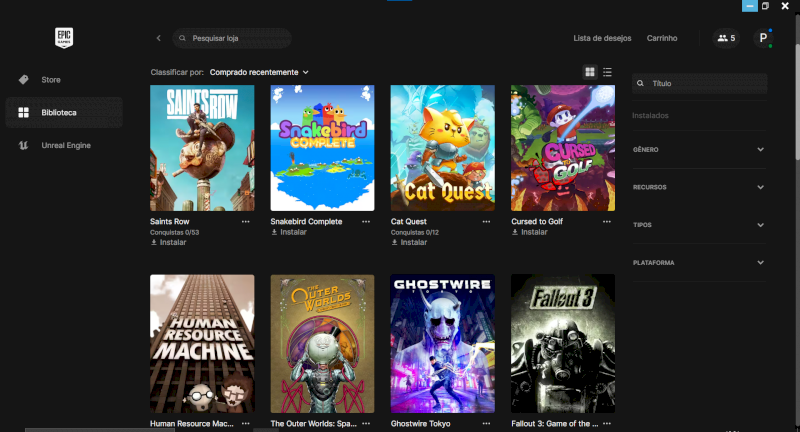Open the Carrinho page
The image size is (800, 432).
662,38
